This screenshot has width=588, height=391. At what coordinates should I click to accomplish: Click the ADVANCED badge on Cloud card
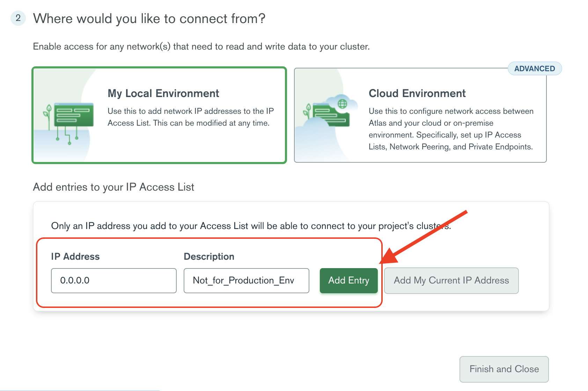[534, 69]
